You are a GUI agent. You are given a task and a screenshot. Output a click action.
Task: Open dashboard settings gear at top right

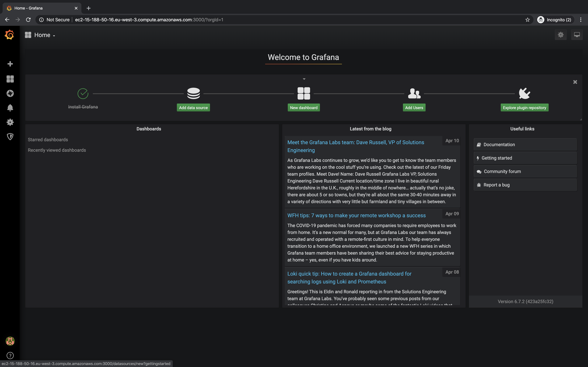tap(561, 35)
